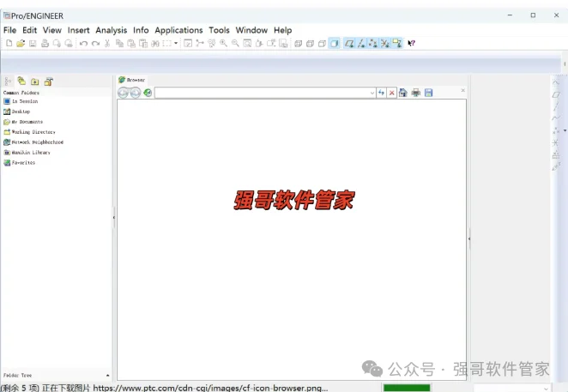Click the Paste clipboard icon
The width and height of the screenshot is (568, 392).
[131, 44]
